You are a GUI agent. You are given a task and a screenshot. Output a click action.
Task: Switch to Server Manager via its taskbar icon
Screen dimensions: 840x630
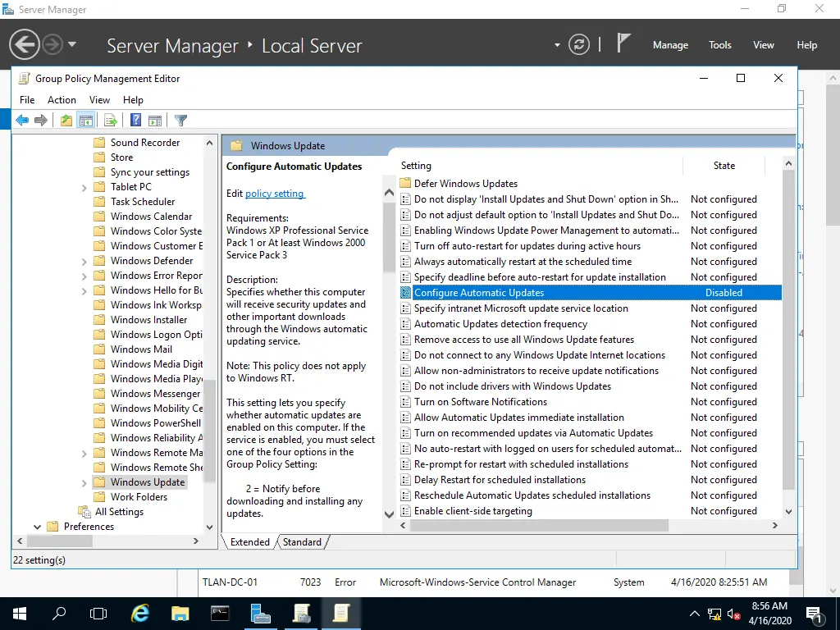260,614
